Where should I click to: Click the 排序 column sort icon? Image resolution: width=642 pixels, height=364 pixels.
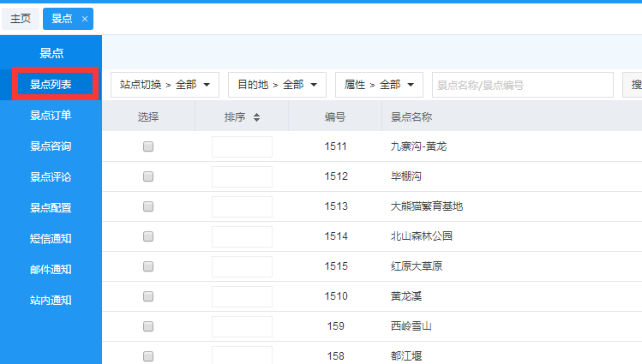[256, 117]
